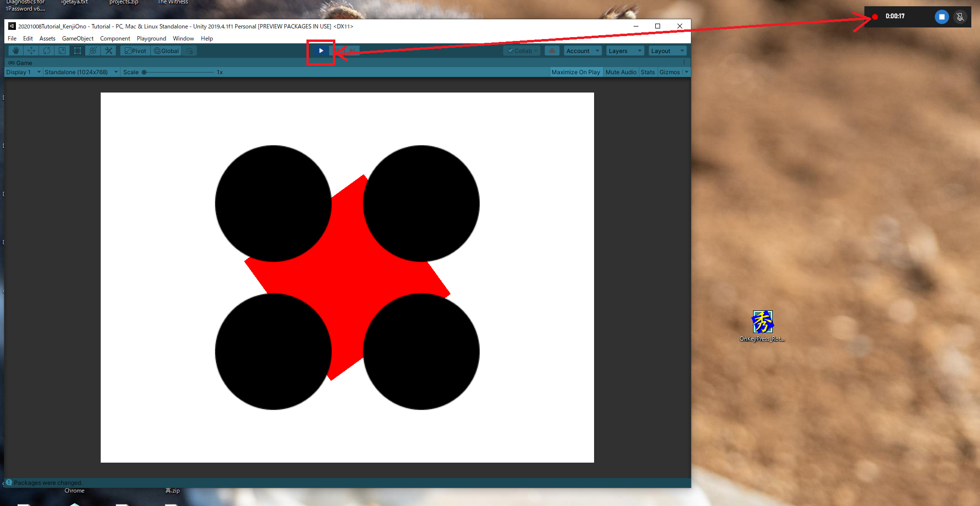This screenshot has width=980, height=506.
Task: Open the Help menu
Action: [x=207, y=39]
